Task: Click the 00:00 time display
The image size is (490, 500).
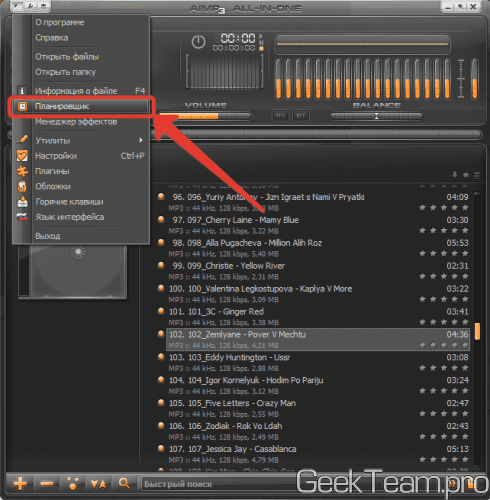Action: [x=238, y=38]
